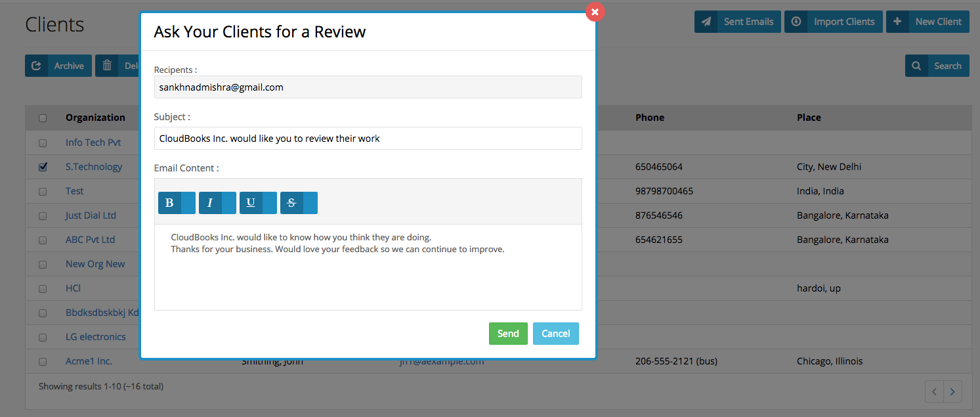
Task: Cancel the review request dialog
Action: coord(555,334)
